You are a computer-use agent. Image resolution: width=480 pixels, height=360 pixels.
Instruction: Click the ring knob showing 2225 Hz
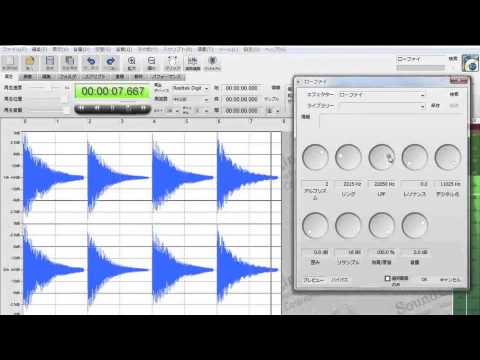click(348, 157)
